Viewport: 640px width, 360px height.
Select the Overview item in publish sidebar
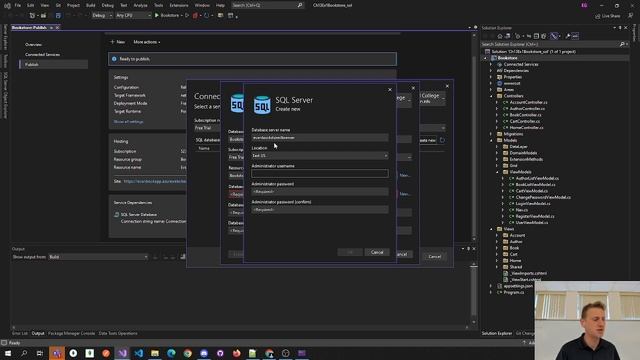(33, 44)
